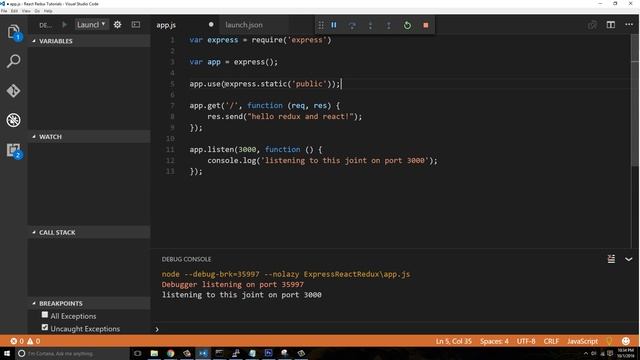
Task: Open the editor more actions menu
Action: (x=629, y=25)
